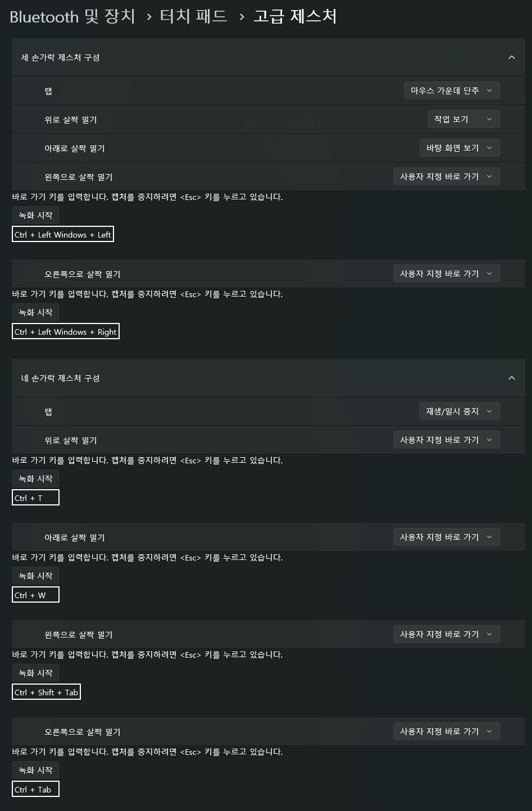Click 녹화 시작 above Ctrl + Left Windows + Left

[35, 215]
